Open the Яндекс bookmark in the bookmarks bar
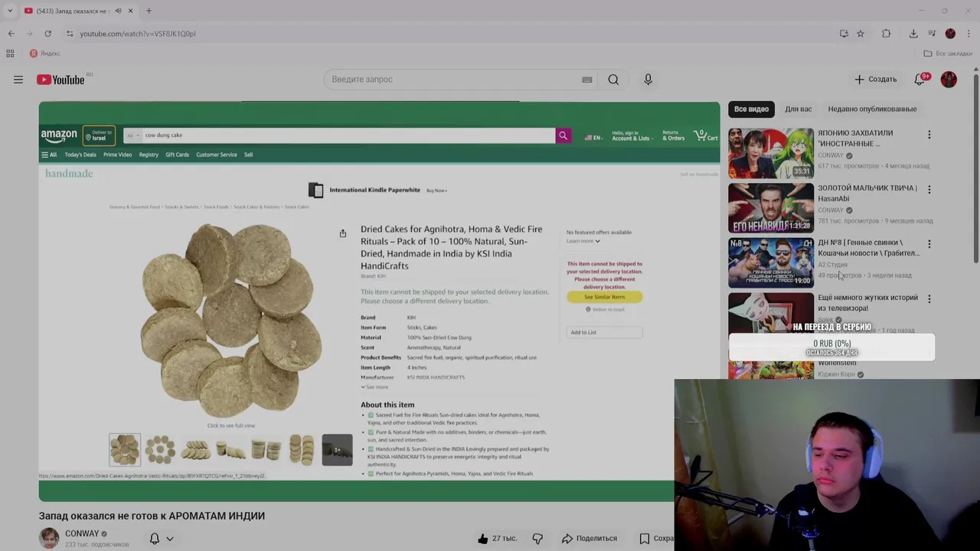Image resolution: width=980 pixels, height=551 pixels. [44, 54]
